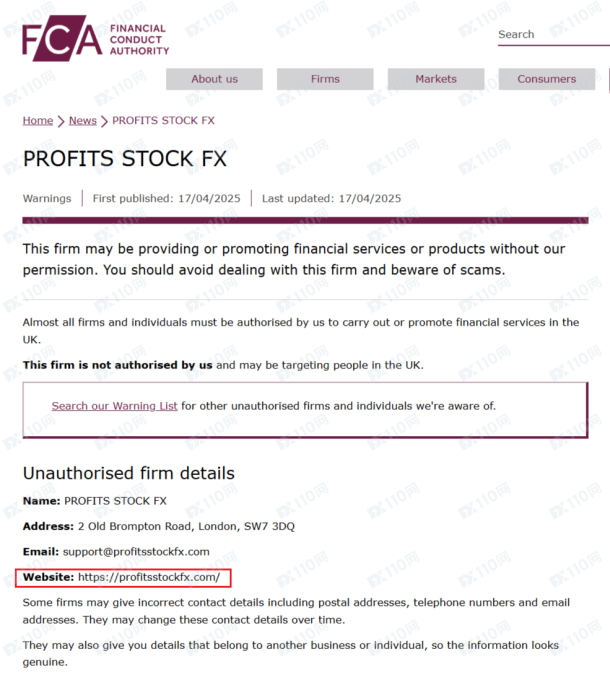610x680 pixels.
Task: Follow the Search our Warning List link
Action: coord(115,406)
